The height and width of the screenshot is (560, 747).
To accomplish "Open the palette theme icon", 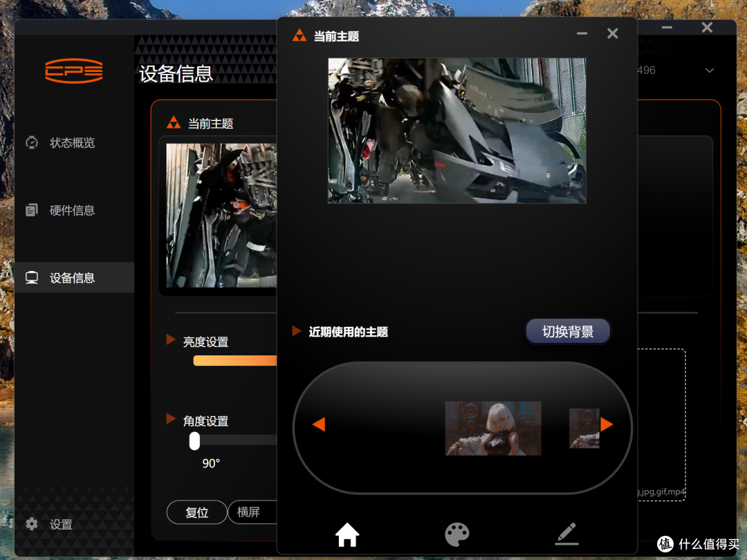I will point(457,534).
